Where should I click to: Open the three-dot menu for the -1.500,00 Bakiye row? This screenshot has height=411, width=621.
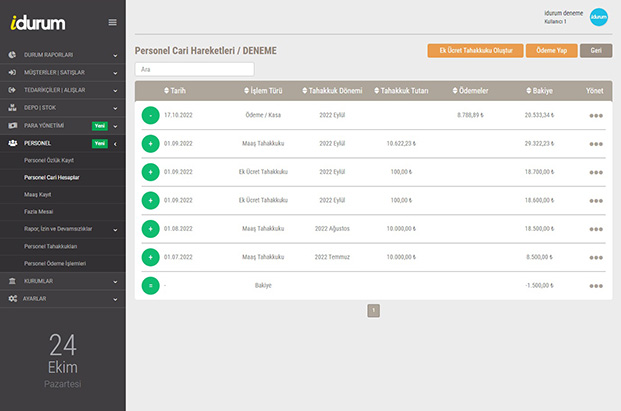596,286
